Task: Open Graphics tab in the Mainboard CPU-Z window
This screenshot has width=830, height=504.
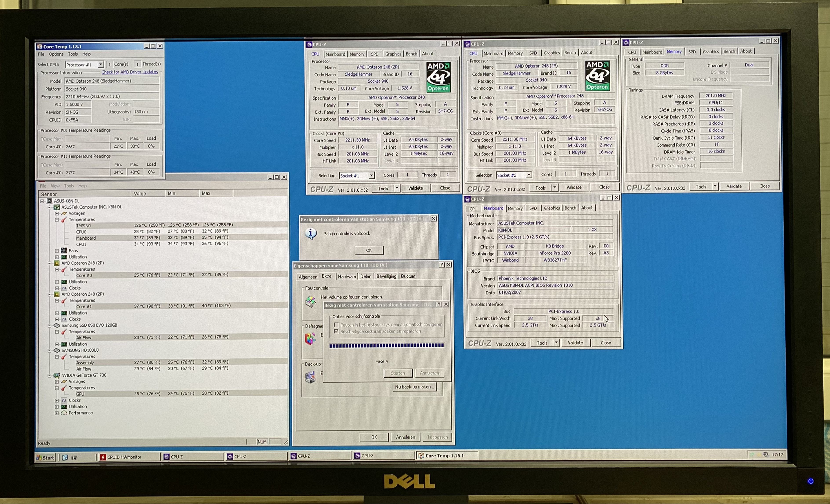Action: pyautogui.click(x=552, y=208)
